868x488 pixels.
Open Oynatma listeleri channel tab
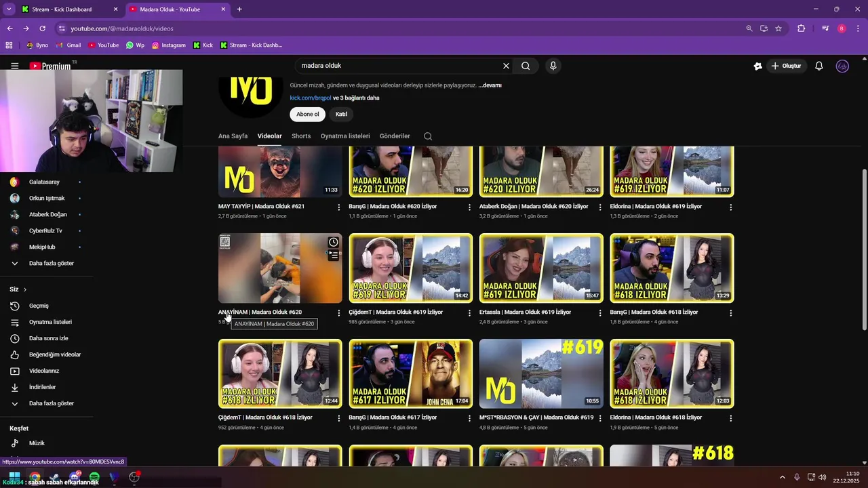345,136
